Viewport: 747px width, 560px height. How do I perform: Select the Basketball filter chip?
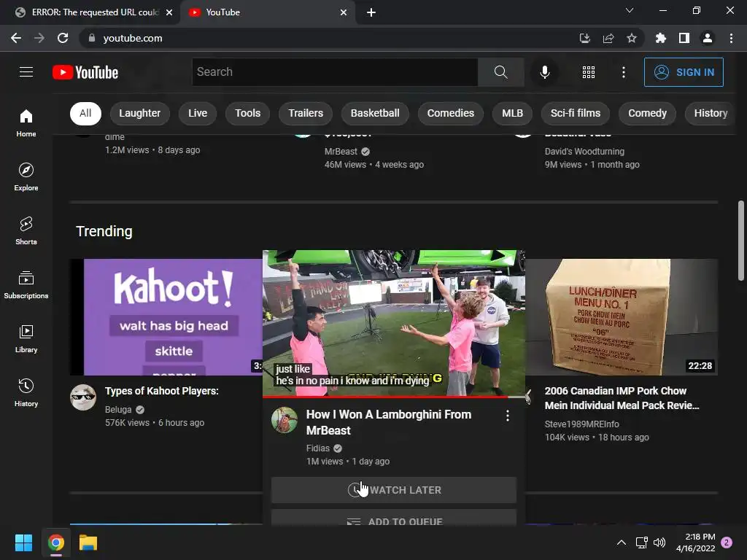pos(375,113)
